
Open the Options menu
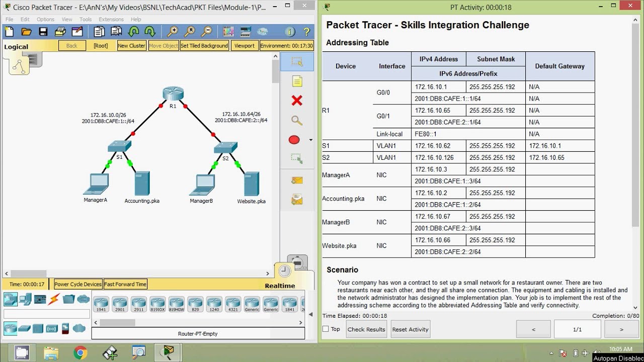click(45, 19)
